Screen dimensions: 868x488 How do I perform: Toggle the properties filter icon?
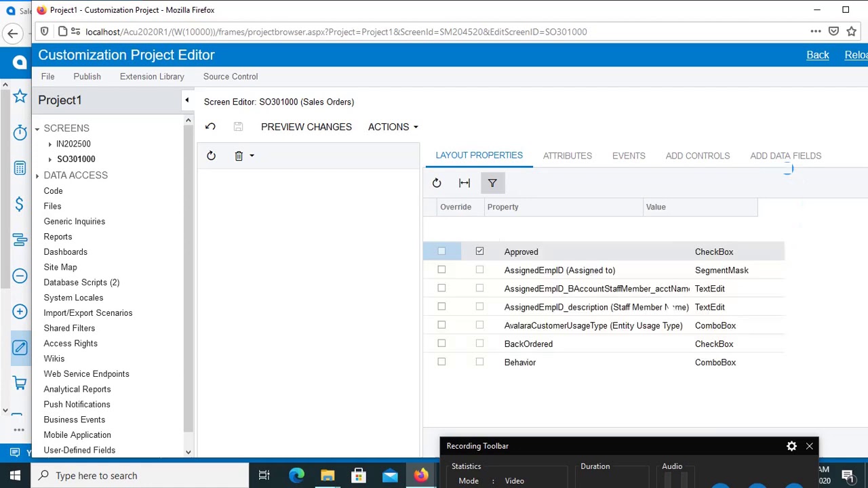pyautogui.click(x=492, y=183)
